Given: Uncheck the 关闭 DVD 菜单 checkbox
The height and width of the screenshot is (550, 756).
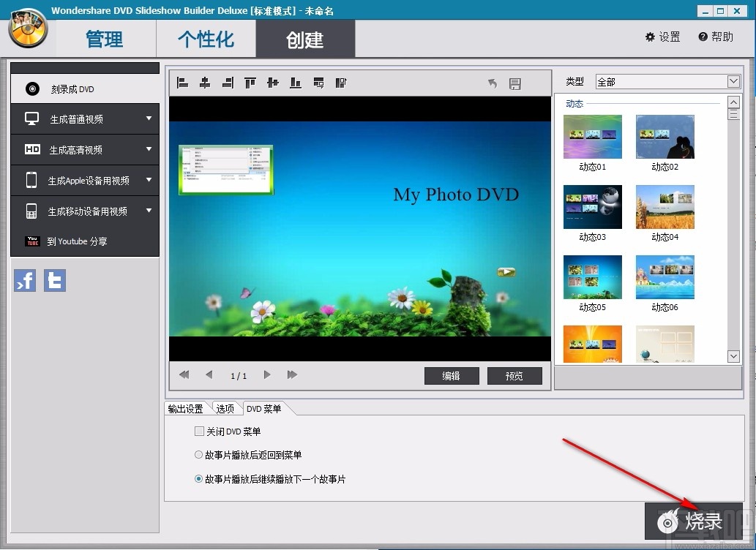Looking at the screenshot, I should (x=199, y=432).
